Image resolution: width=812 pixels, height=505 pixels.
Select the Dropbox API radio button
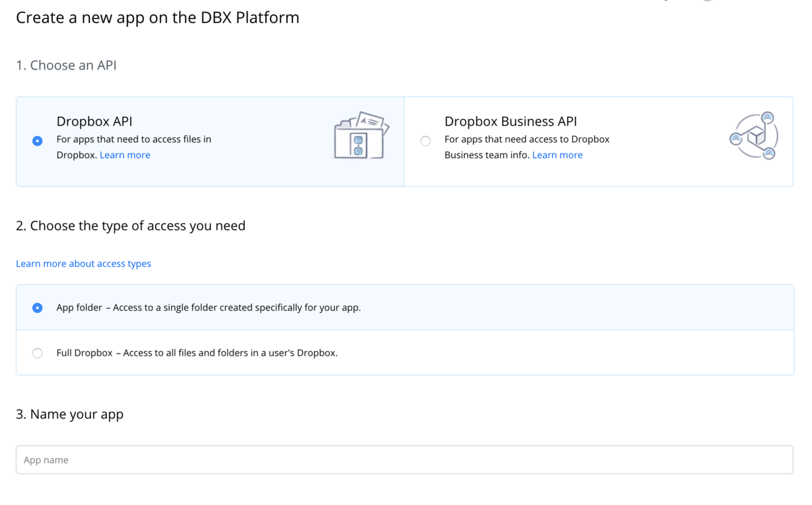[x=37, y=141]
